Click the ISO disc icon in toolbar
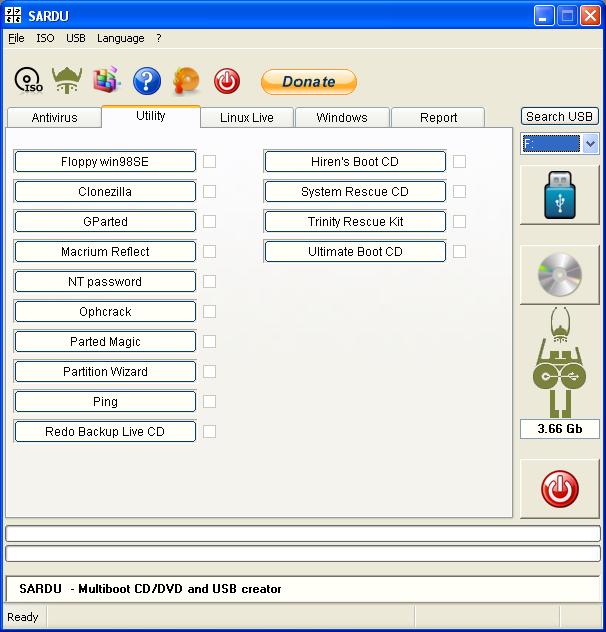Image resolution: width=606 pixels, height=632 pixels. (x=28, y=80)
